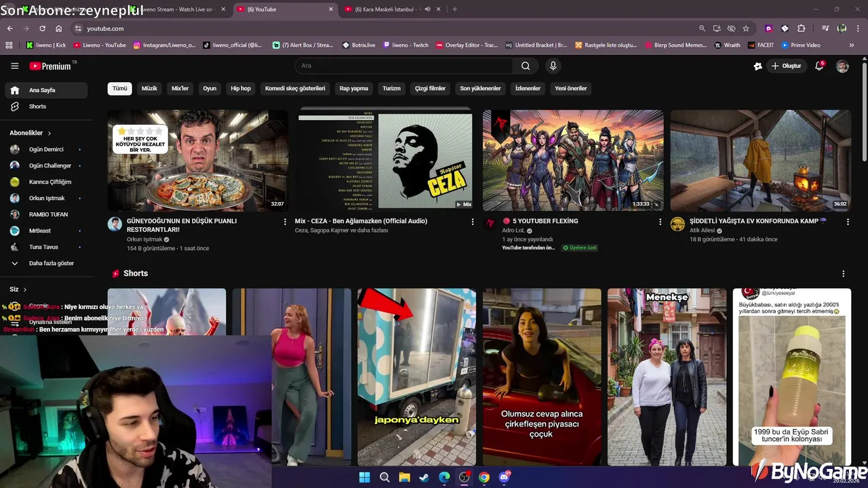Click the Oluştur create button
This screenshot has width=868, height=488.
[786, 66]
